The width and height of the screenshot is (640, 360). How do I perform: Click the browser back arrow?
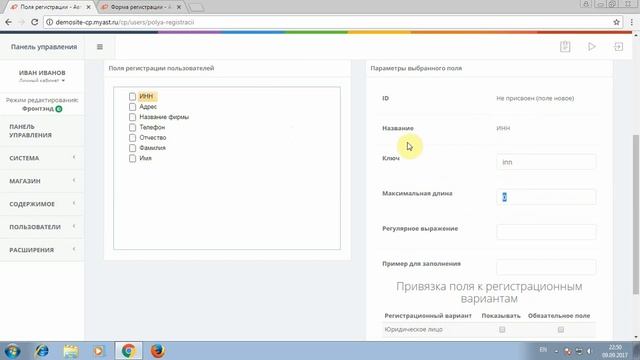click(9, 22)
